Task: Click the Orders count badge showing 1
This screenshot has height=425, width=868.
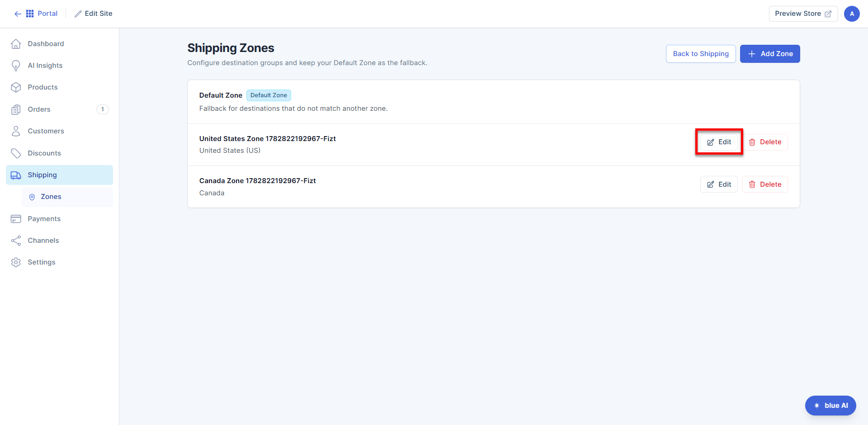Action: tap(103, 109)
